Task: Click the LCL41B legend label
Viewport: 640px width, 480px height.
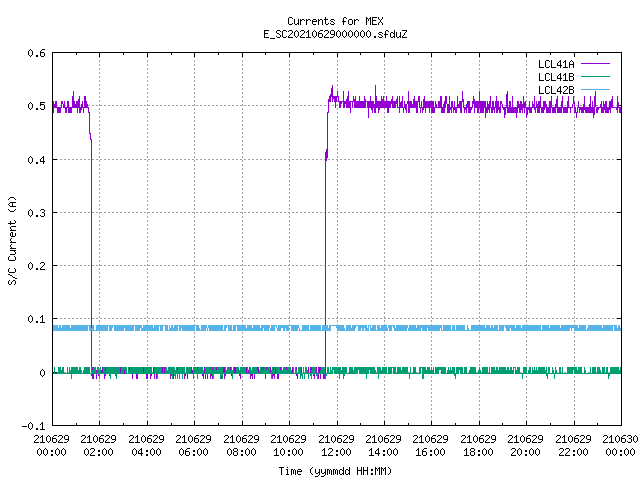Action: click(x=556, y=77)
